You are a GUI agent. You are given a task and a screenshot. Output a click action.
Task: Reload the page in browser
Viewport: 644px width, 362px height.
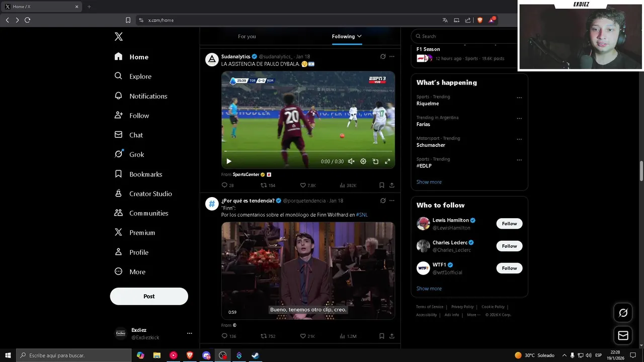coord(27,20)
